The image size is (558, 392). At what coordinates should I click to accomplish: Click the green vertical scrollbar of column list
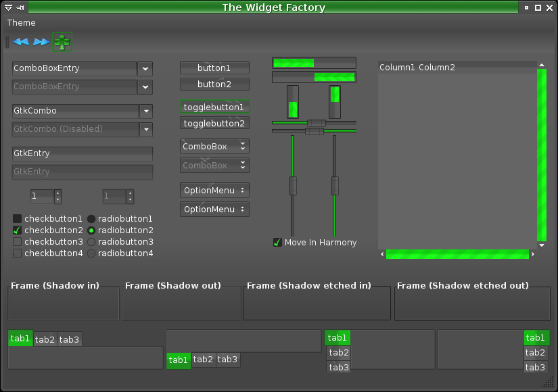[x=542, y=155]
